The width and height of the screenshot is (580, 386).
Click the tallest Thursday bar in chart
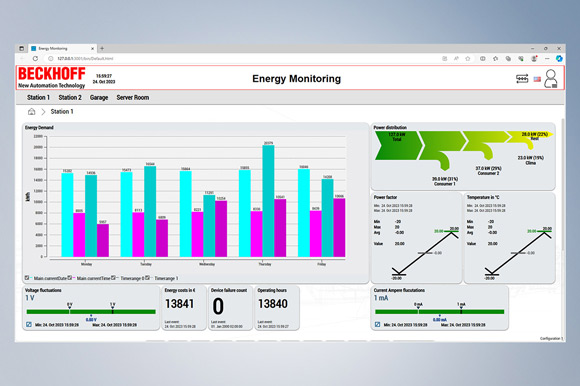[x=268, y=201]
